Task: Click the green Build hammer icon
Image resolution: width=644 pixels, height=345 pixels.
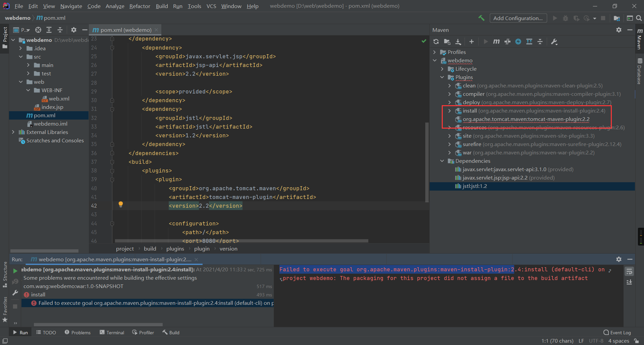Action: pyautogui.click(x=482, y=18)
